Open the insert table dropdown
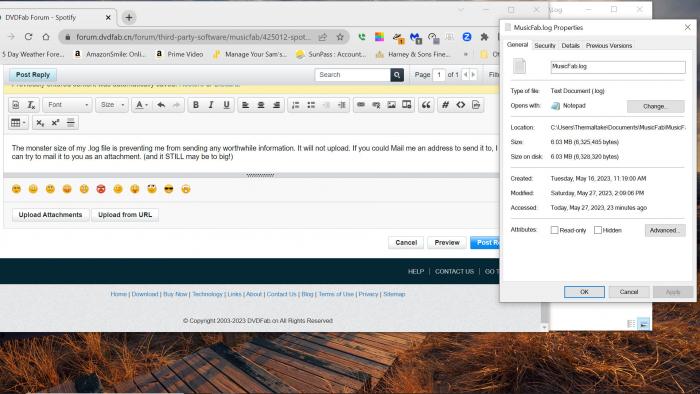The height and width of the screenshot is (394, 700). tap(18, 123)
